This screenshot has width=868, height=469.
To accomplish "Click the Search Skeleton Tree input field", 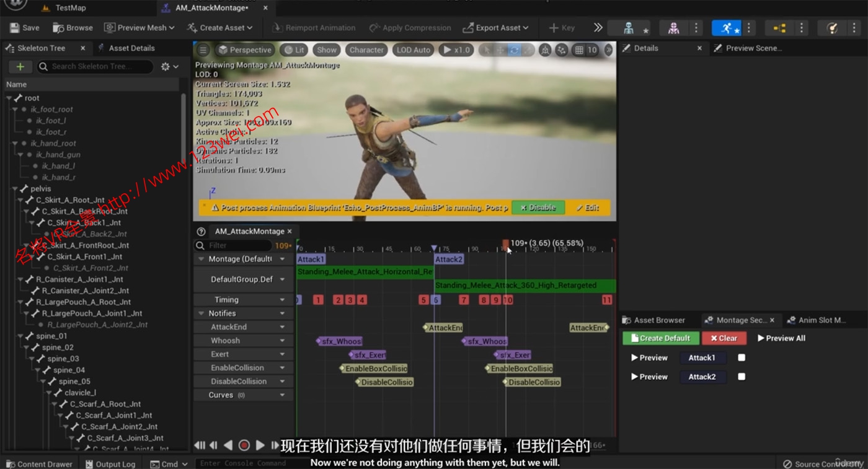I will [96, 66].
